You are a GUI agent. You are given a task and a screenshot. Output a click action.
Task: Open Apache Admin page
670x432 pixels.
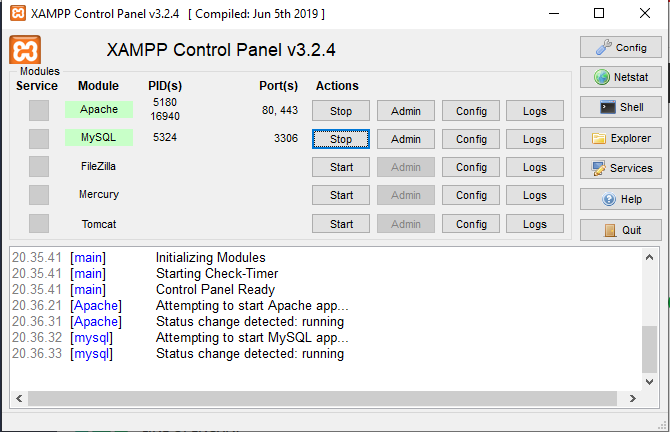point(406,111)
